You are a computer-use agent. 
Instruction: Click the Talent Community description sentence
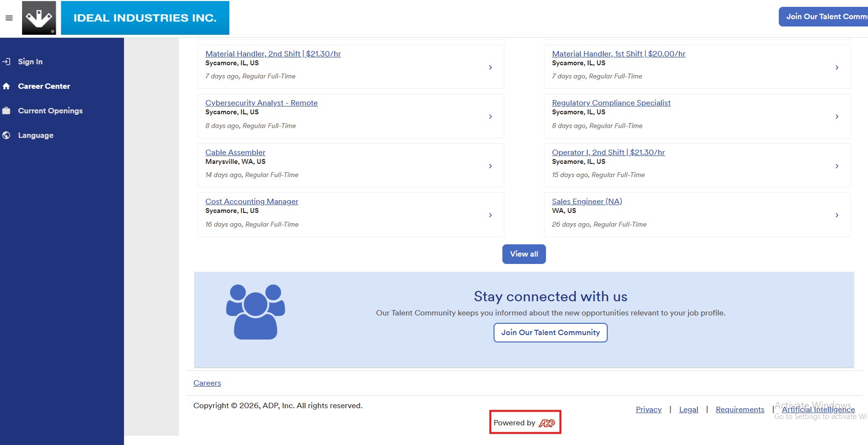(x=550, y=313)
